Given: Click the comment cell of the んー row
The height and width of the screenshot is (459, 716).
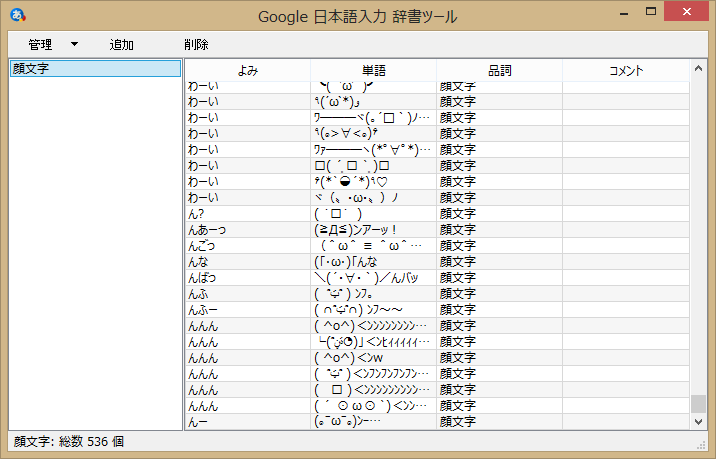Looking at the screenshot, I should [x=625, y=421].
